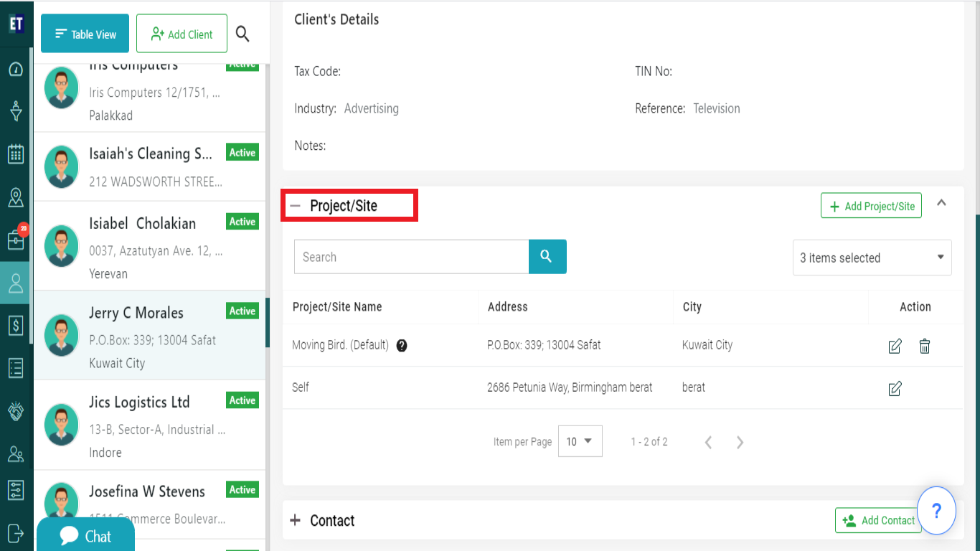This screenshot has height=551, width=980.
Task: Click the Project/Site Name column header
Action: point(337,307)
